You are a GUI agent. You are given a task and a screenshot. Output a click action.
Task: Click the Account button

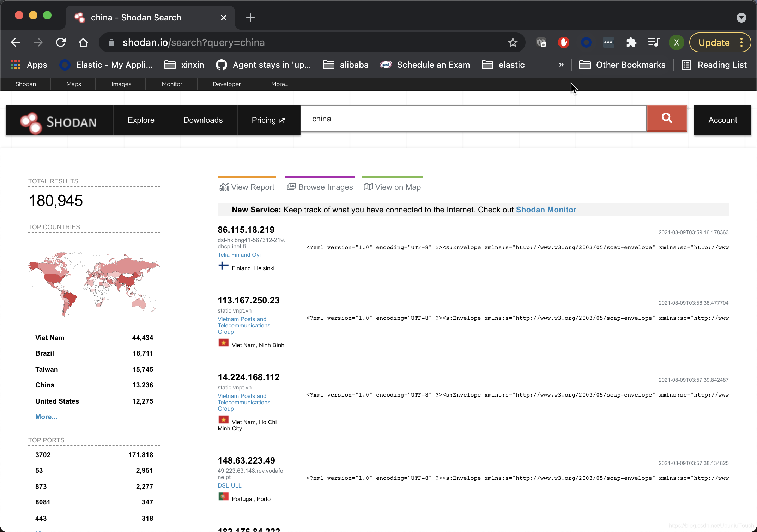click(722, 120)
